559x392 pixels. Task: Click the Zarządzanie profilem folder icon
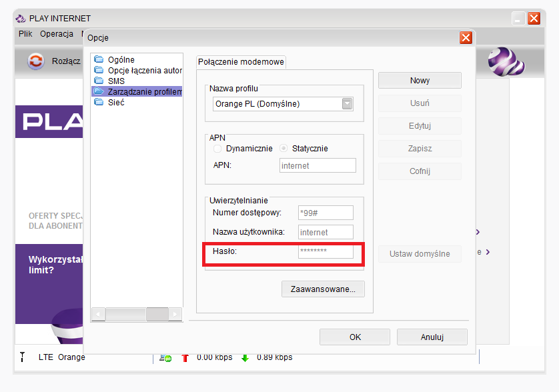[x=99, y=91]
